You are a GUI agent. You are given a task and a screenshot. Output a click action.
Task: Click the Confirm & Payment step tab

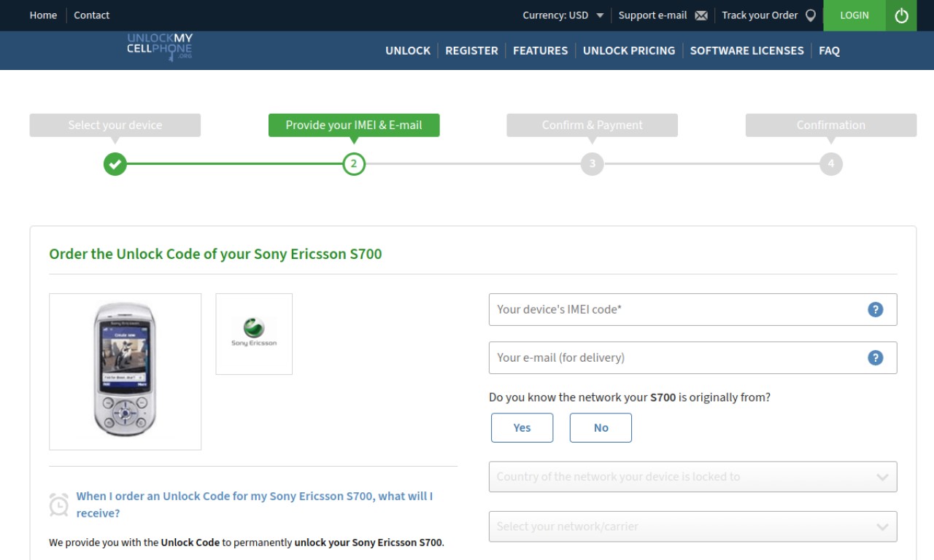pos(593,125)
